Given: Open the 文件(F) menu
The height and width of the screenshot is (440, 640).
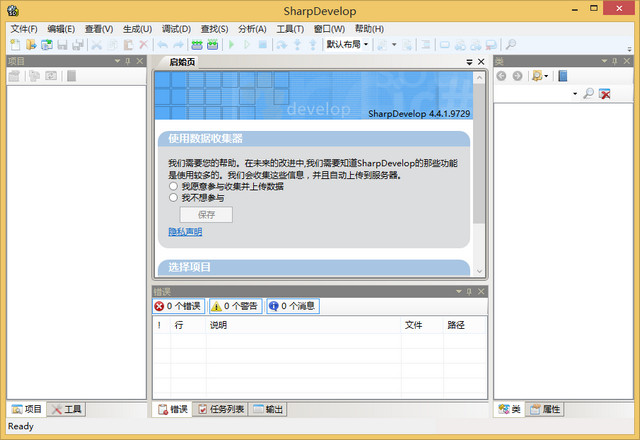Looking at the screenshot, I should point(24,29).
